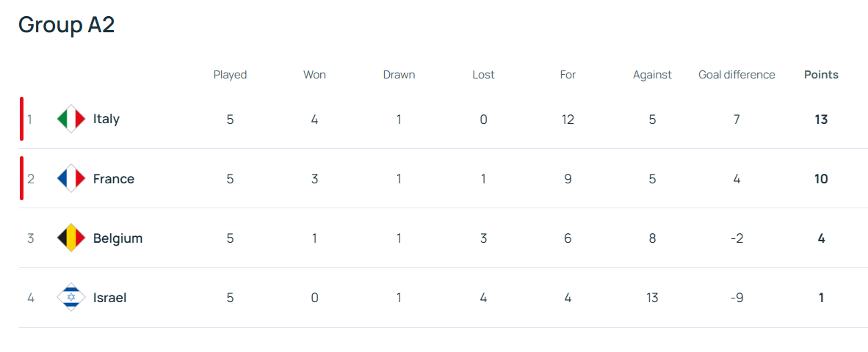
Task: Click the For column header
Action: 568,74
